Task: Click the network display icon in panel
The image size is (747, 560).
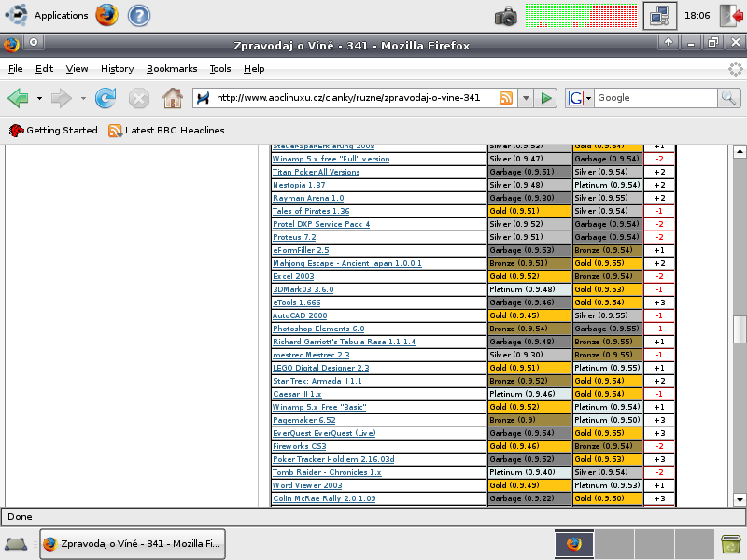Action: 660,16
